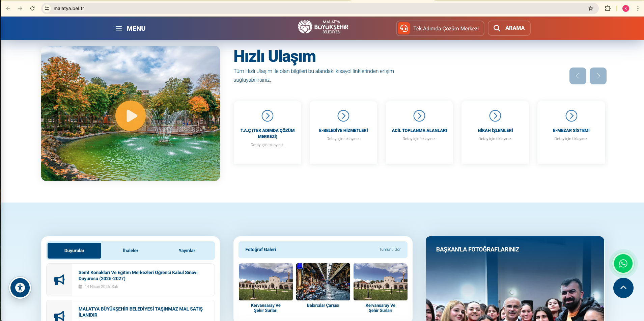Select the Duyurular tab
The image size is (644, 321).
pyautogui.click(x=74, y=250)
